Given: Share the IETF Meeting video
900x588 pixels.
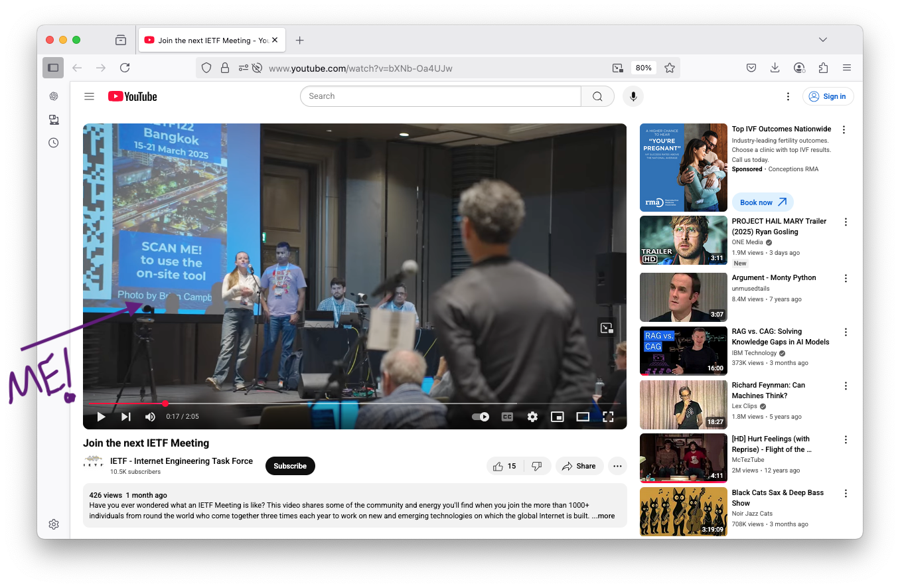Looking at the screenshot, I should 579,466.
